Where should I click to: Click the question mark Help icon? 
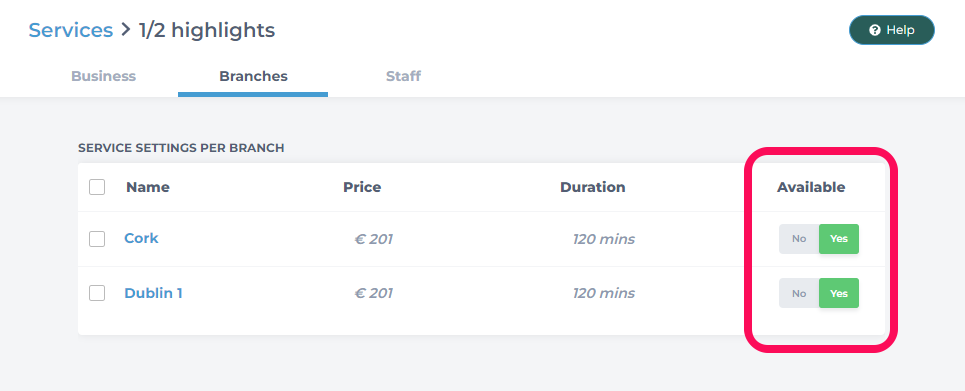[875, 30]
